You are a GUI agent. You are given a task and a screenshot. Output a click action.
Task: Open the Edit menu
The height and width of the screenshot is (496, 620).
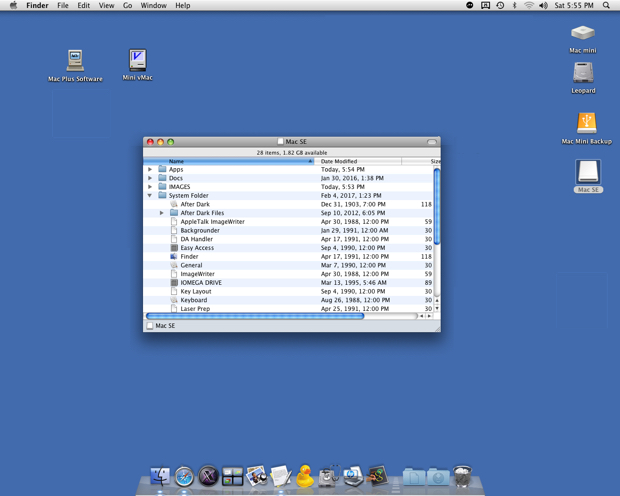[83, 6]
